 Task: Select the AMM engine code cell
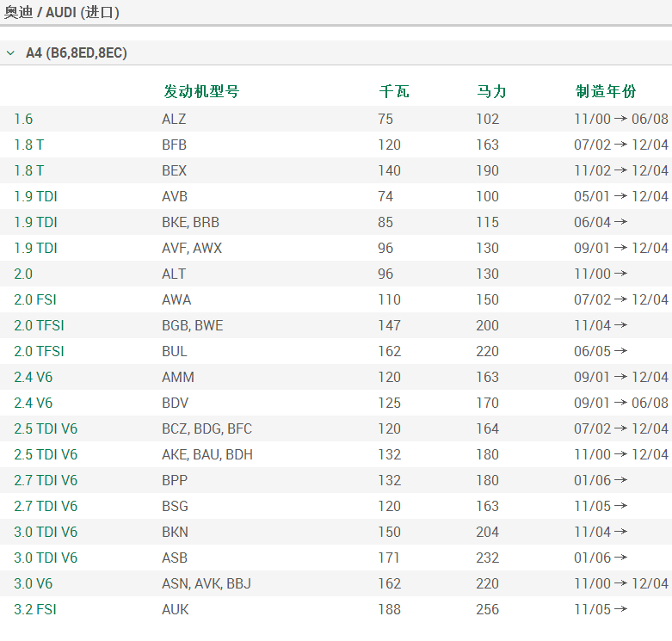[178, 377]
